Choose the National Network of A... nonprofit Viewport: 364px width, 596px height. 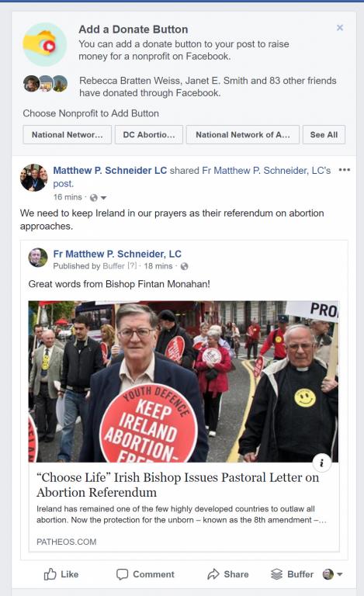click(x=243, y=134)
